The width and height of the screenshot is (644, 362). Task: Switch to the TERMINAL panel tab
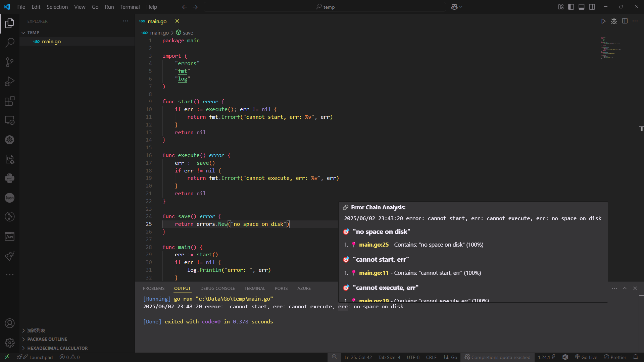point(255,288)
